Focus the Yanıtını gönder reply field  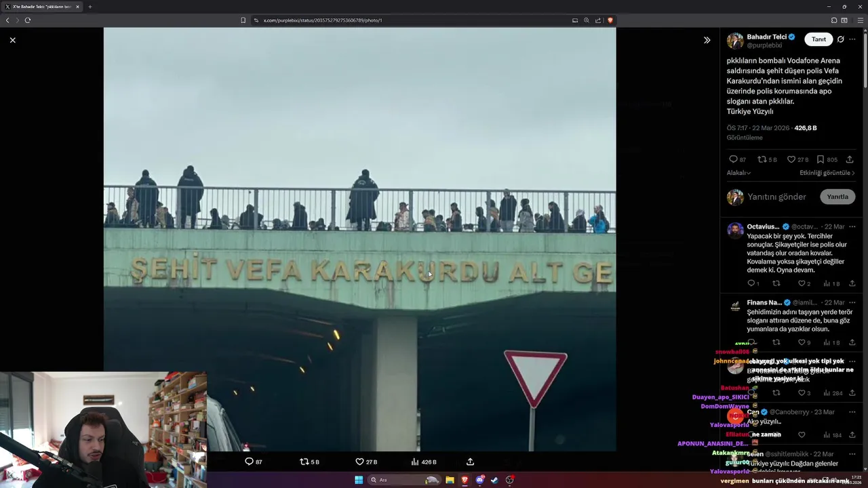pyautogui.click(x=776, y=197)
